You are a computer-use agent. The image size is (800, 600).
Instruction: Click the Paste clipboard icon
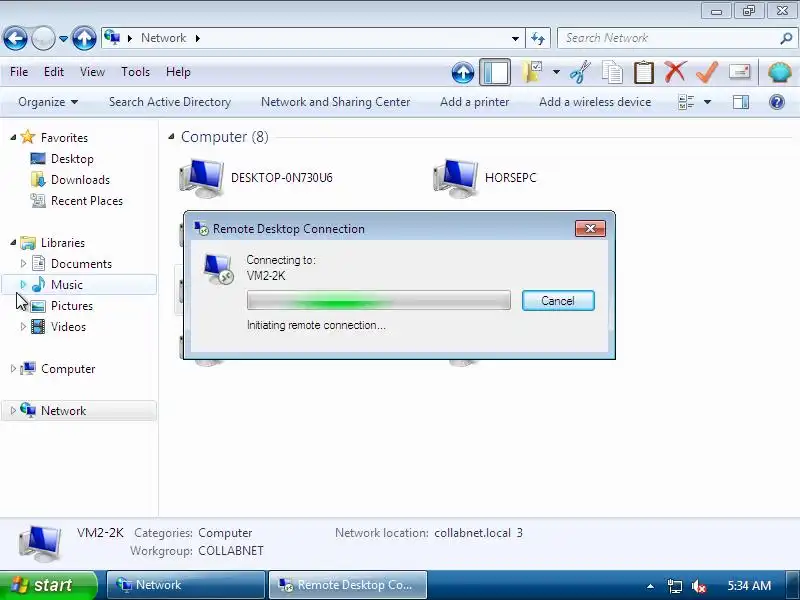[644, 72]
